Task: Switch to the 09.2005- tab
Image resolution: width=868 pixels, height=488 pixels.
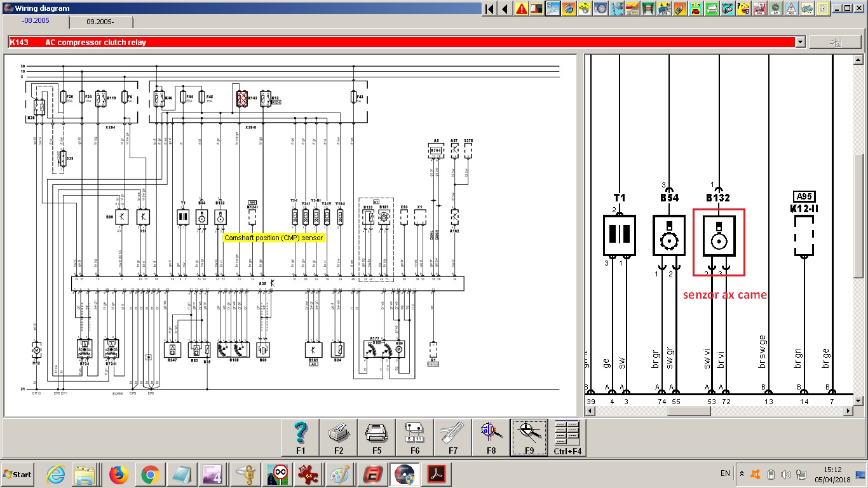Action: pos(101,22)
